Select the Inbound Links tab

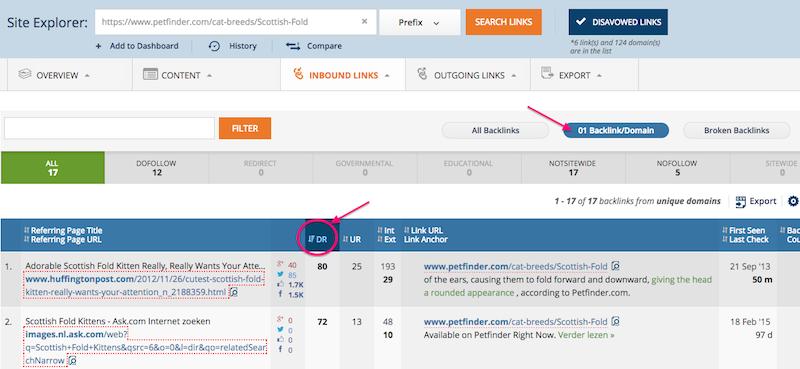[x=343, y=75]
